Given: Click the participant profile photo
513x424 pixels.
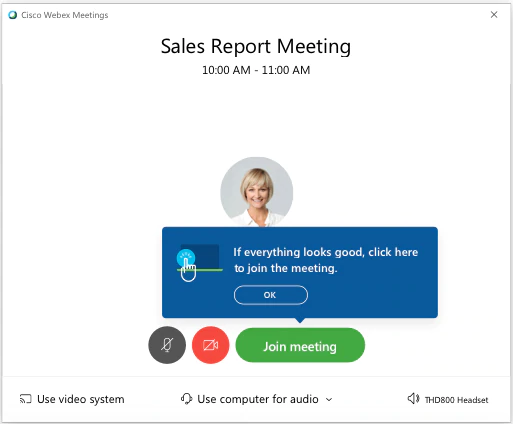Looking at the screenshot, I should point(257,192).
